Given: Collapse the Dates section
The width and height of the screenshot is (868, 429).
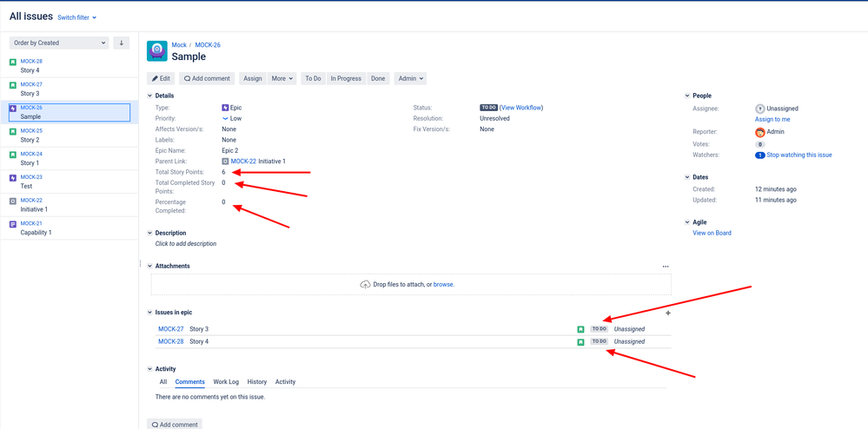Looking at the screenshot, I should point(687,177).
